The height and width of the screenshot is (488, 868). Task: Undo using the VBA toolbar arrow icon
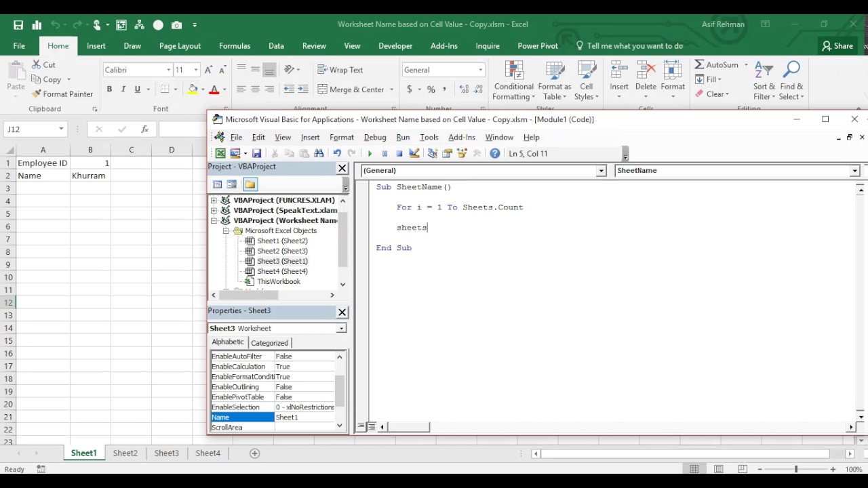tap(337, 154)
